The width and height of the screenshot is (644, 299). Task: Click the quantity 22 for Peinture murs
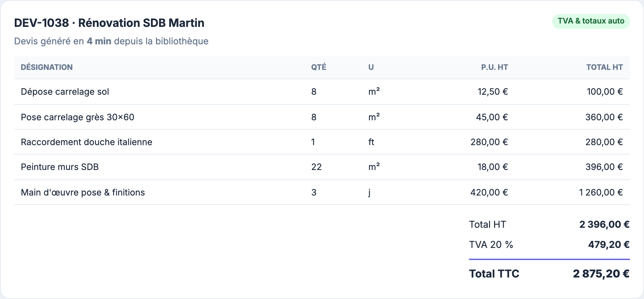tap(316, 167)
